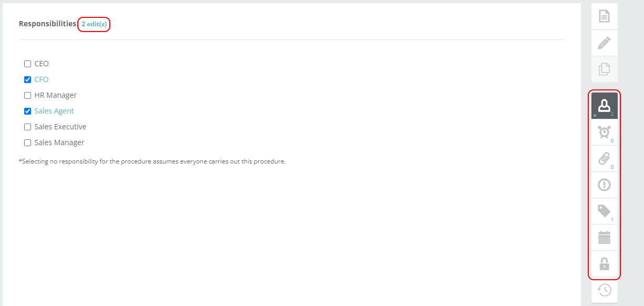Click the padlock permissions icon
Image resolution: width=644 pixels, height=306 pixels.
tap(605, 263)
